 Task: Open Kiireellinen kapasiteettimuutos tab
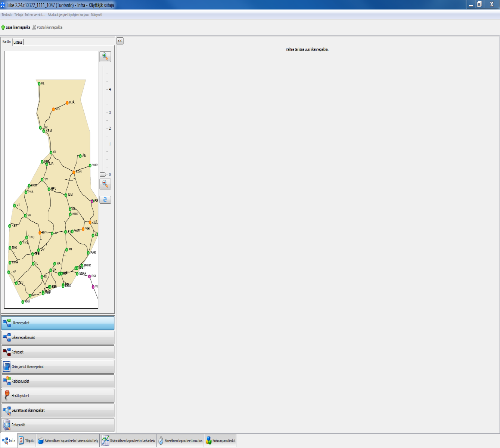point(180,441)
